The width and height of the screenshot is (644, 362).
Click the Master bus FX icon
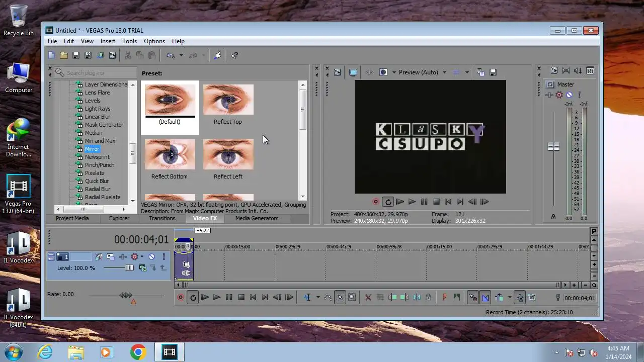pos(549,95)
